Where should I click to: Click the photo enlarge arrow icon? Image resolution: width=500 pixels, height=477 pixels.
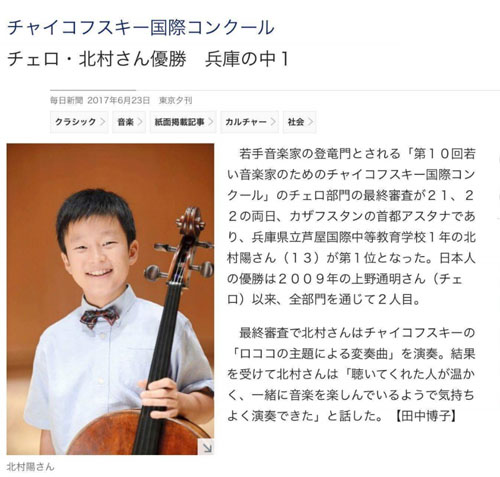click(x=206, y=447)
